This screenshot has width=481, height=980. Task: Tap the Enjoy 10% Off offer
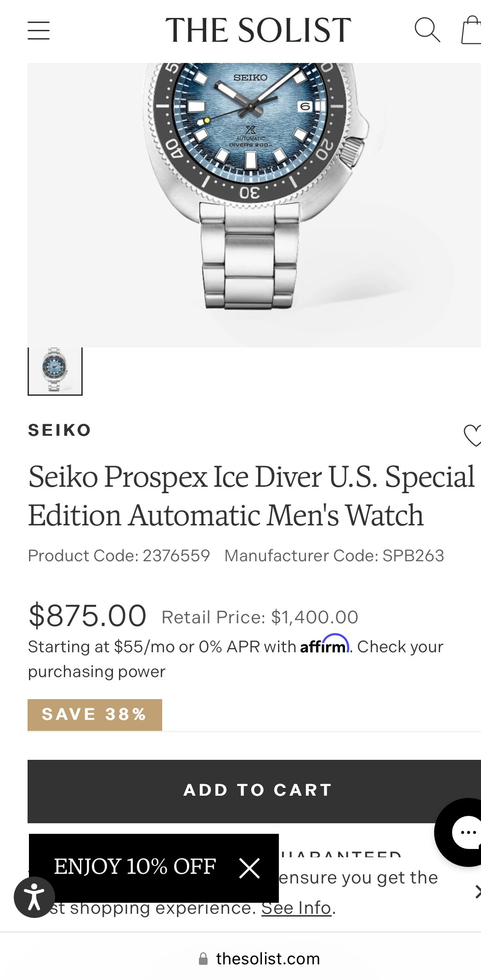(135, 866)
